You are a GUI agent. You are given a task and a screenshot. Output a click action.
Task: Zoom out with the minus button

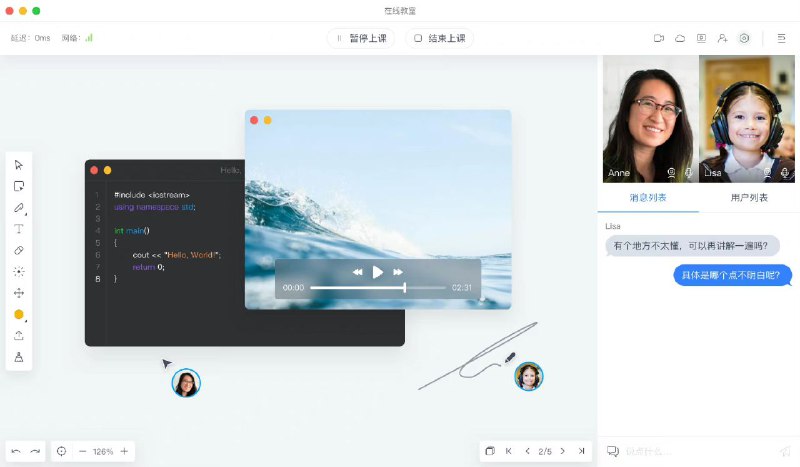tap(82, 451)
